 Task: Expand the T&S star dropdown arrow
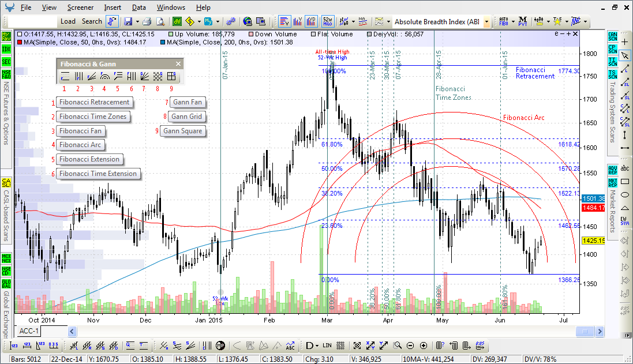[567, 22]
